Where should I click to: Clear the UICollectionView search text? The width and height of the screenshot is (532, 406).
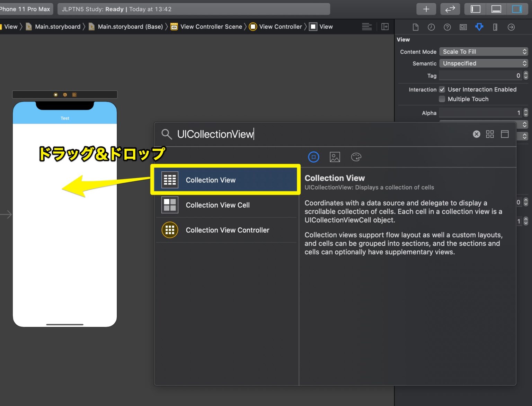(477, 134)
